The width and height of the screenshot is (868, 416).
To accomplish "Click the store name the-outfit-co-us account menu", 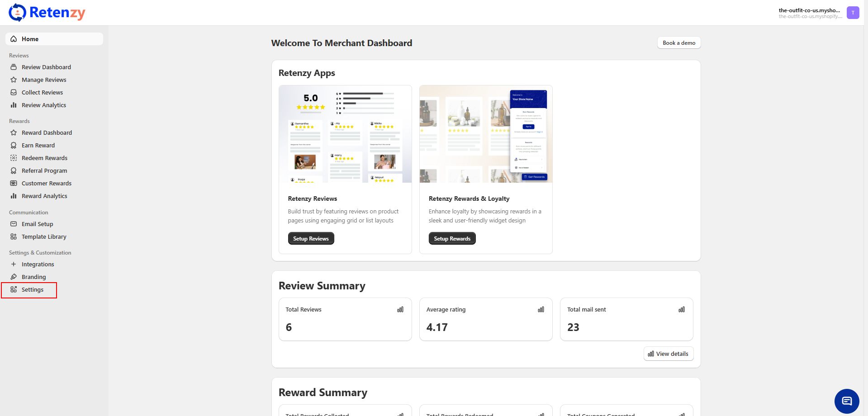I will (x=809, y=13).
